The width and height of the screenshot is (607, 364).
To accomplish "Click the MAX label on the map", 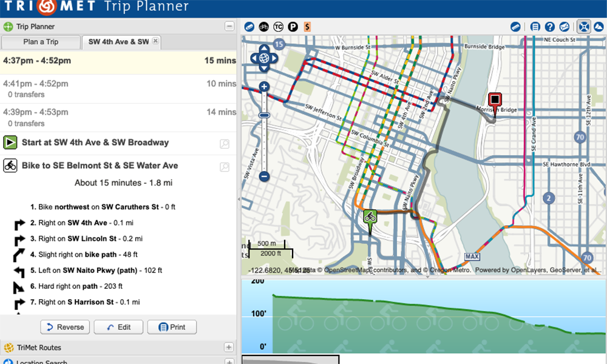I will [x=472, y=257].
